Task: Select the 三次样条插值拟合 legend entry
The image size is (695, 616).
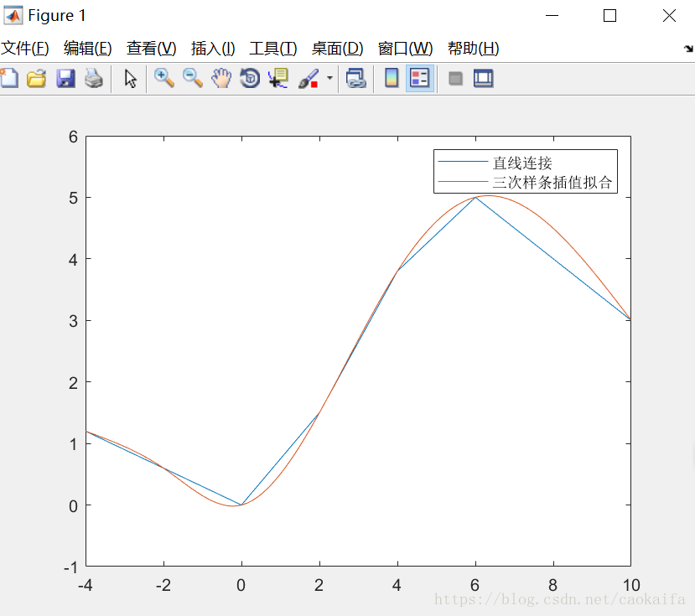Action: [552, 182]
